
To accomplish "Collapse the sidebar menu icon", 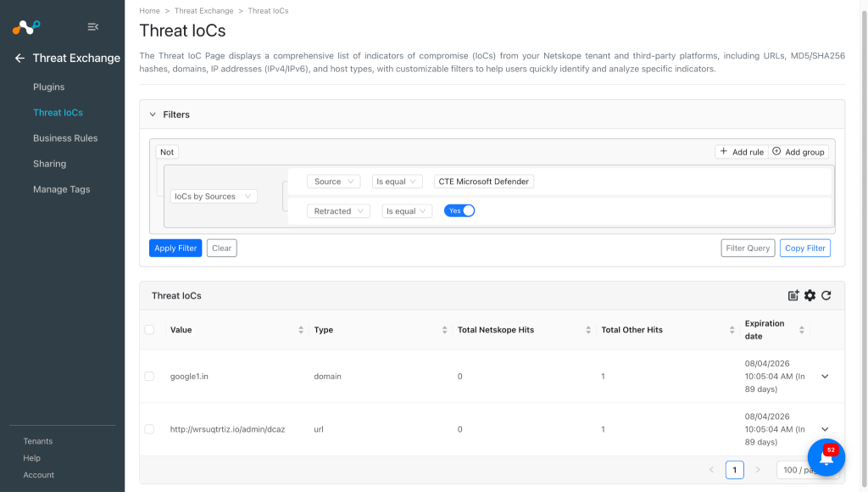I will pyautogui.click(x=93, y=26).
